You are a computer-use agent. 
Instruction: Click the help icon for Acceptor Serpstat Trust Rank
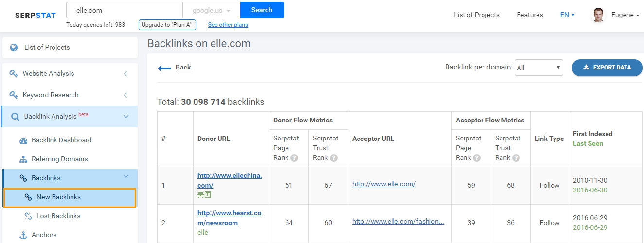point(516,158)
